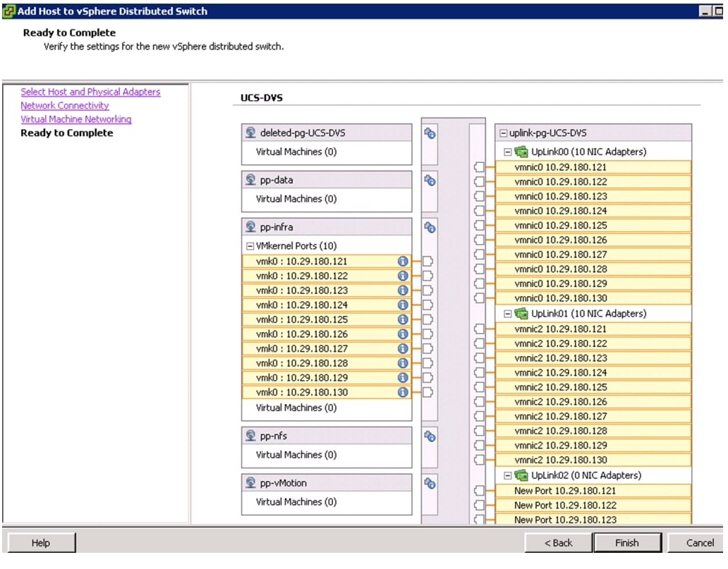Click port connector icon beside deleted-pg-UCS-DVS
The height and width of the screenshot is (569, 728).
tap(430, 134)
